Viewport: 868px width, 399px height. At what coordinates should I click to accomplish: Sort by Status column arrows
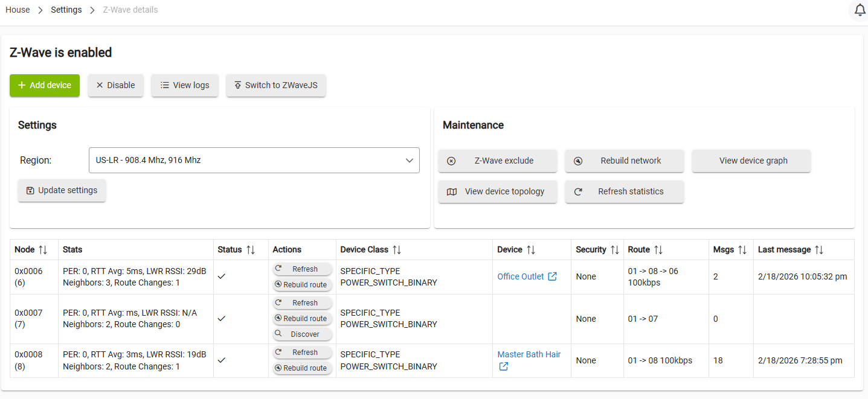click(251, 250)
